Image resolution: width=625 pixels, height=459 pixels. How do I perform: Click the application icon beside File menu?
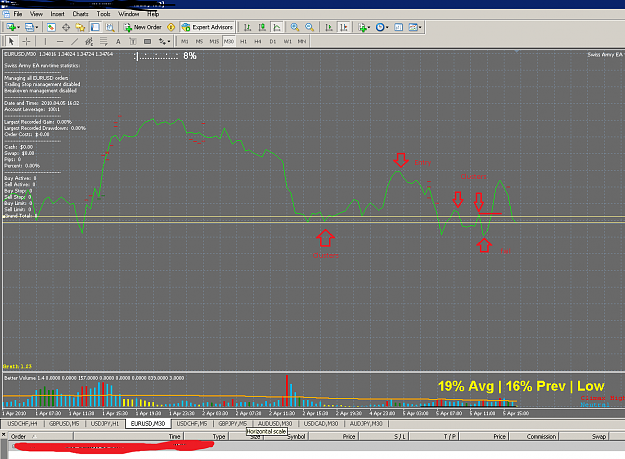(x=6, y=14)
